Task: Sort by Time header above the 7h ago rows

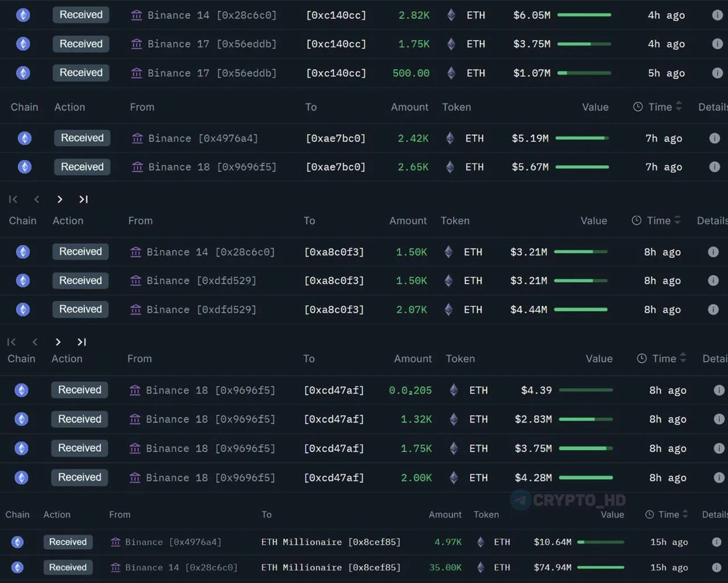Action: (x=658, y=107)
